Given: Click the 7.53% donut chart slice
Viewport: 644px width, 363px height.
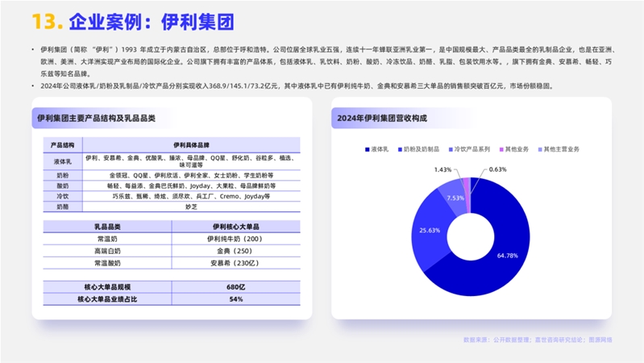Looking at the screenshot, I should click(454, 198).
